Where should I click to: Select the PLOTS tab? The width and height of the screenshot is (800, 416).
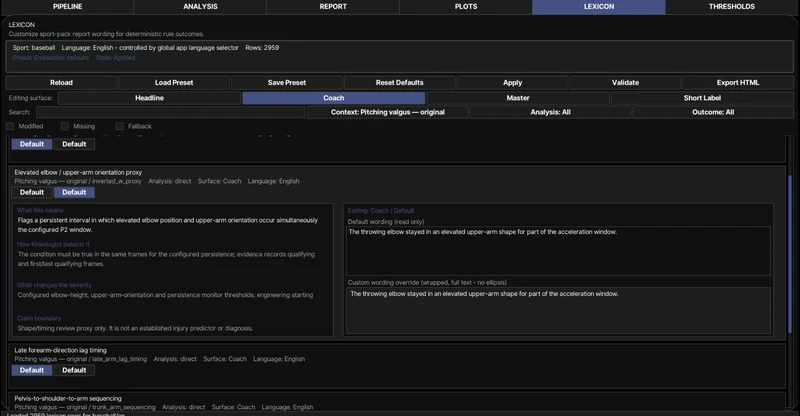[466, 7]
